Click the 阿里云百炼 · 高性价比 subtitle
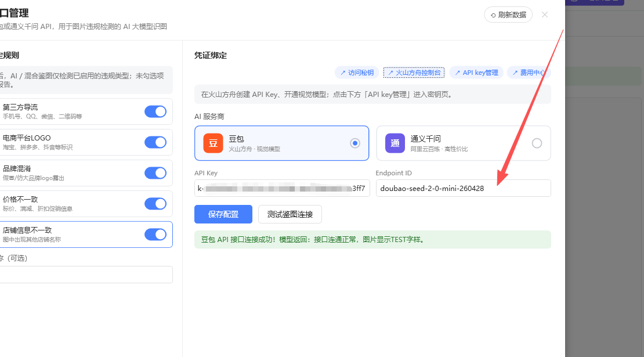This screenshot has height=357, width=644. (439, 149)
